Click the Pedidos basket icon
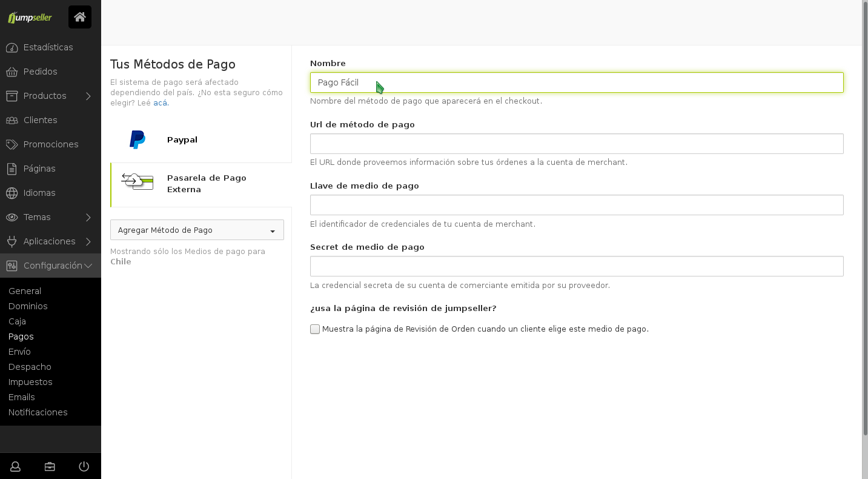This screenshot has width=868, height=479. tap(12, 72)
